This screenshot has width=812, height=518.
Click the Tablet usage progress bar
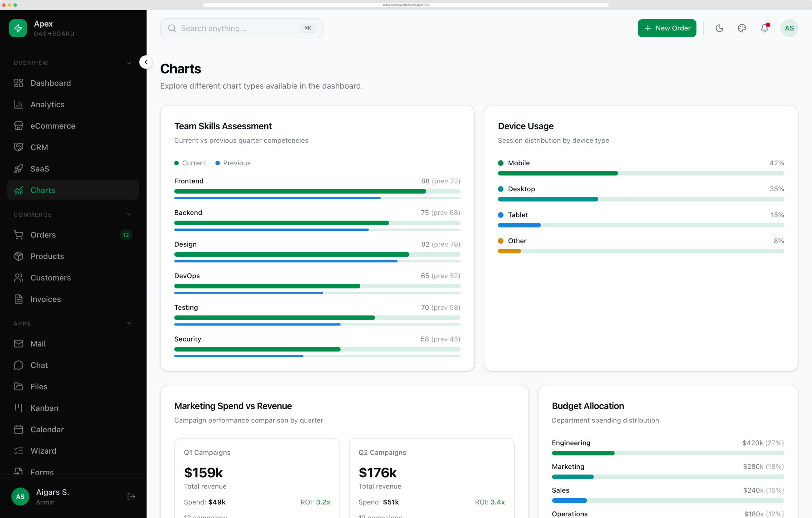[641, 225]
